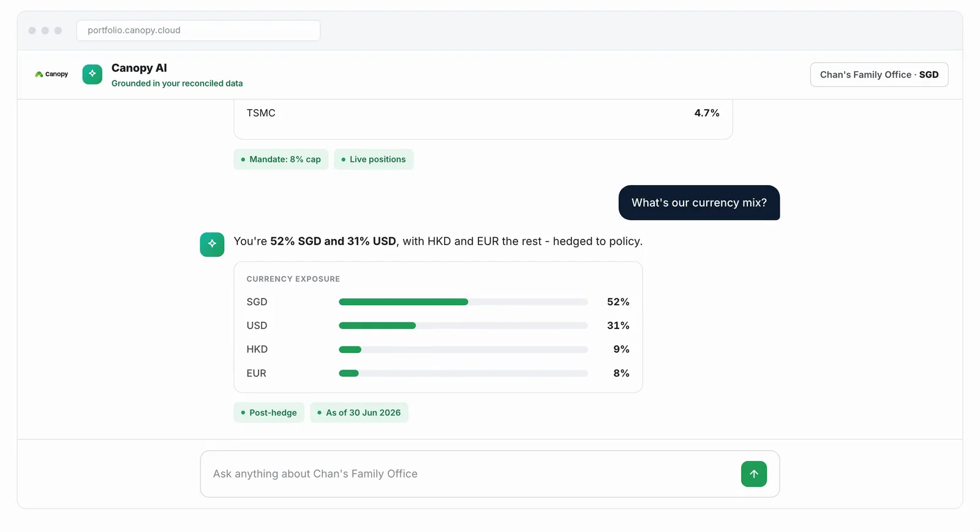This screenshot has width=980, height=532.
Task: Select the Live positions tag
Action: click(374, 159)
